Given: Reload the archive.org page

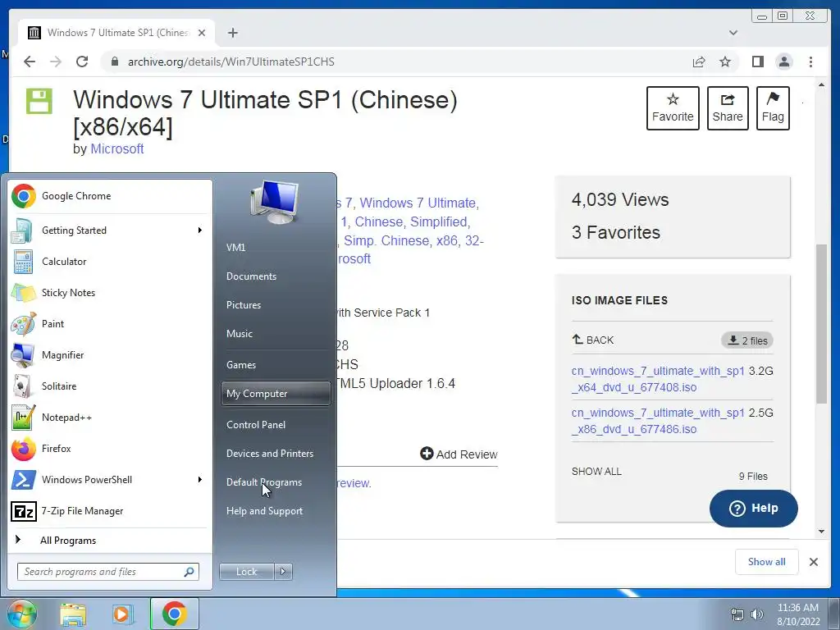Looking at the screenshot, I should pyautogui.click(x=82, y=62).
